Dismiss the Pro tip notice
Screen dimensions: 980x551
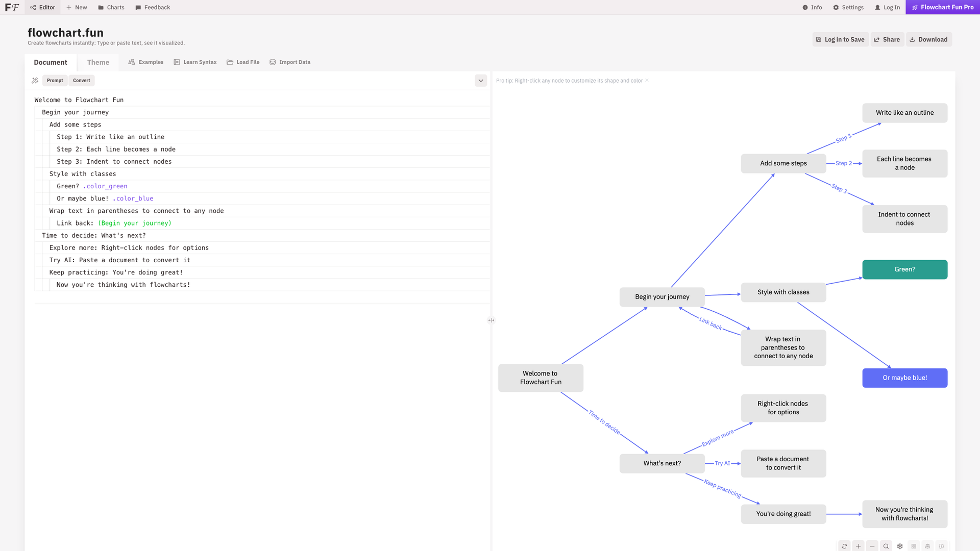point(646,80)
